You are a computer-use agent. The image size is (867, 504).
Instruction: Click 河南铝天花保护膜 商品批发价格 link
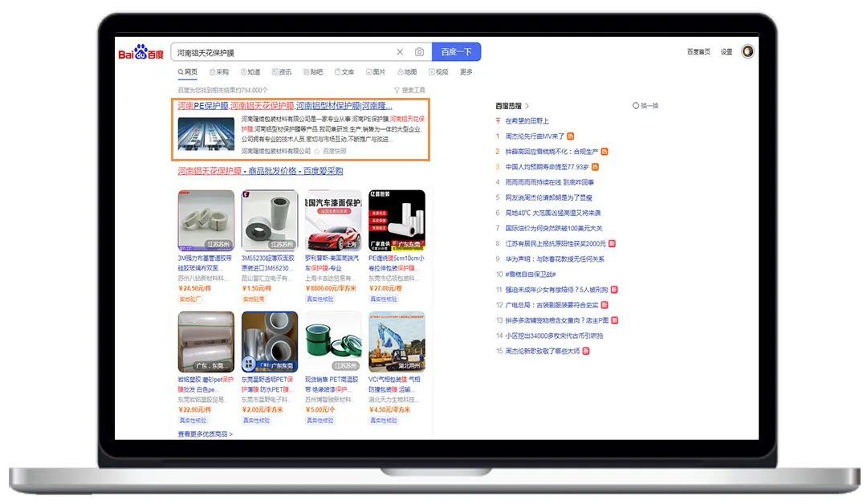click(x=260, y=171)
